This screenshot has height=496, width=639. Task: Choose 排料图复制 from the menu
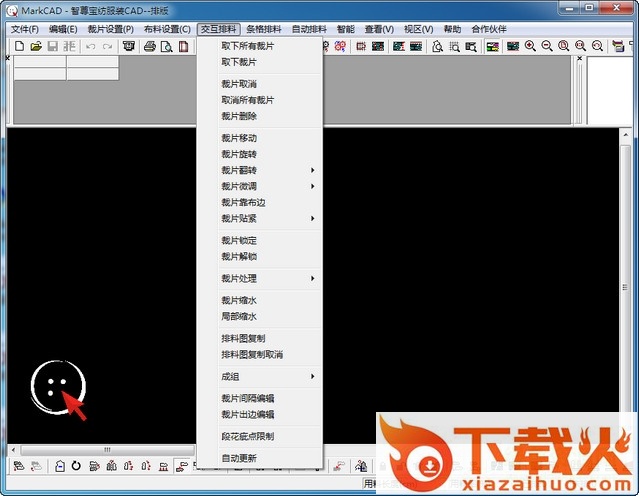[260, 339]
